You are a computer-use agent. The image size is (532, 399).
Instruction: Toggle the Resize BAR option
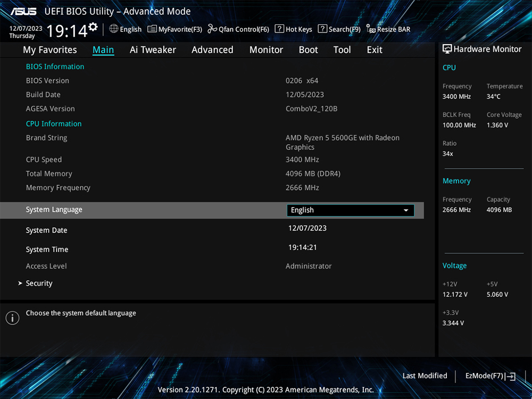point(388,29)
